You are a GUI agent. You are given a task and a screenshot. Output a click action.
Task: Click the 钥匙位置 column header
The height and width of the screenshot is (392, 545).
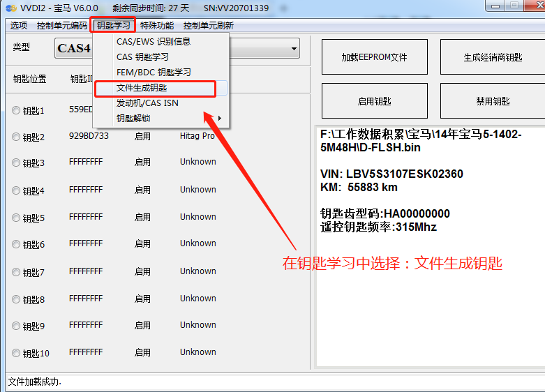point(29,79)
